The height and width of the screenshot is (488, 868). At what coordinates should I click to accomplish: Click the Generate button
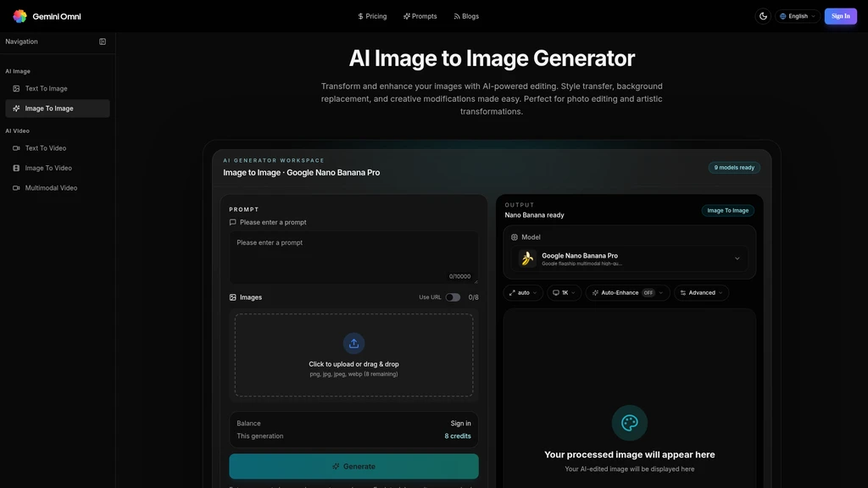353,467
